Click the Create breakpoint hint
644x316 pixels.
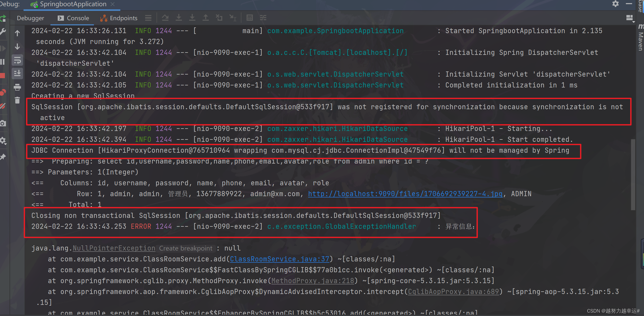pyautogui.click(x=186, y=248)
